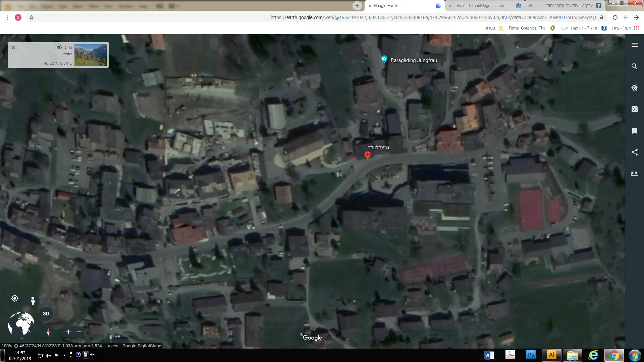The width and height of the screenshot is (644, 362).
Task: Reset the compass to north
Action: (48, 332)
